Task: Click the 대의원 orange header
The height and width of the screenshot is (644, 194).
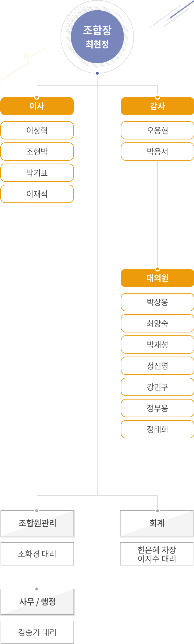Action: pos(158,278)
